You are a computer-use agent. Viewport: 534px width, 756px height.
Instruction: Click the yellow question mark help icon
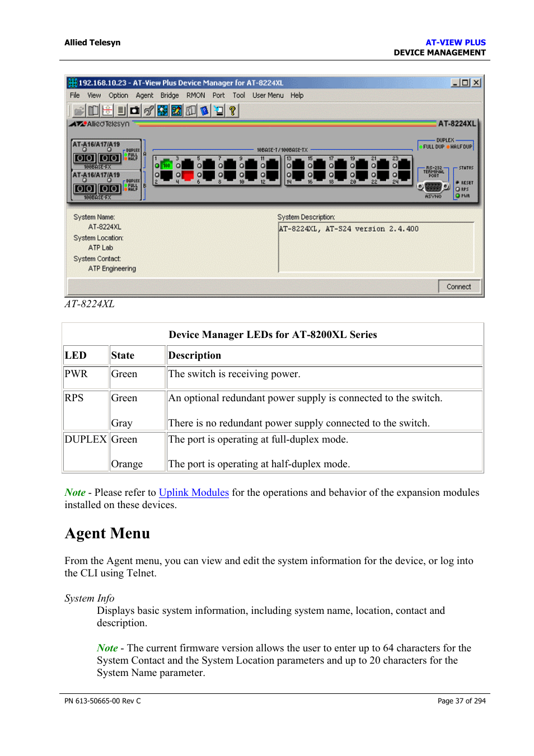(x=232, y=111)
